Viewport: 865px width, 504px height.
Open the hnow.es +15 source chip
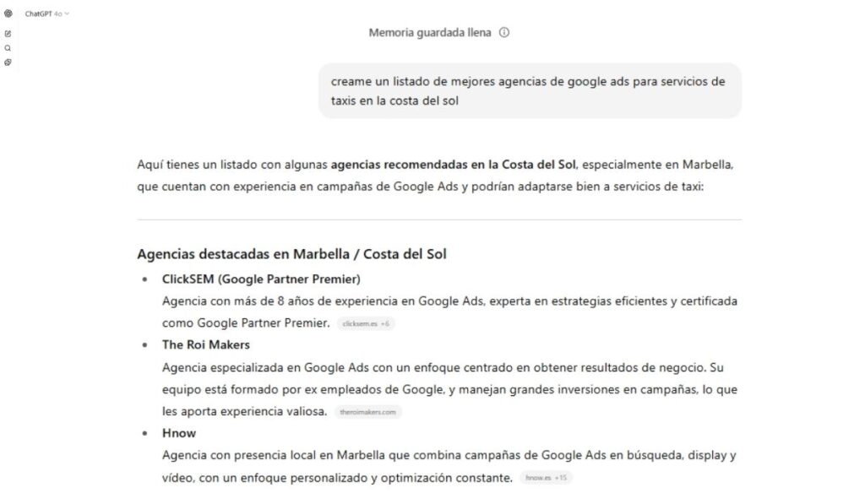547,478
